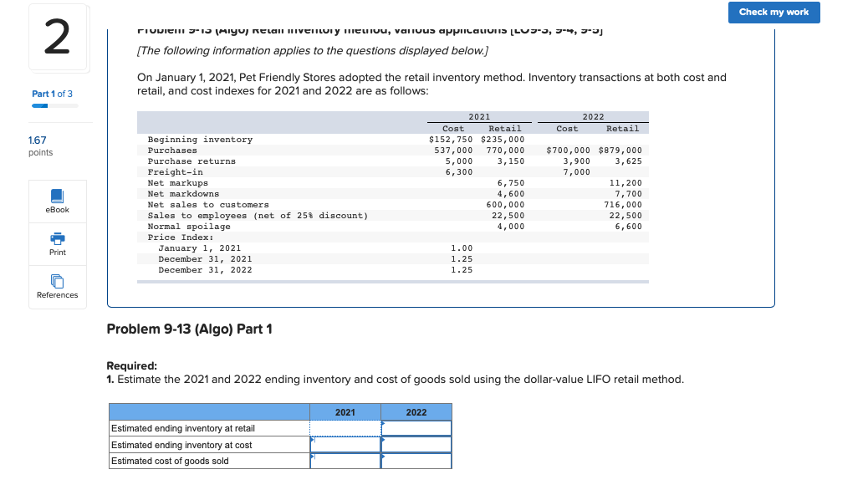Click the 2022 answer column header
The width and height of the screenshot is (868, 490).
[416, 412]
